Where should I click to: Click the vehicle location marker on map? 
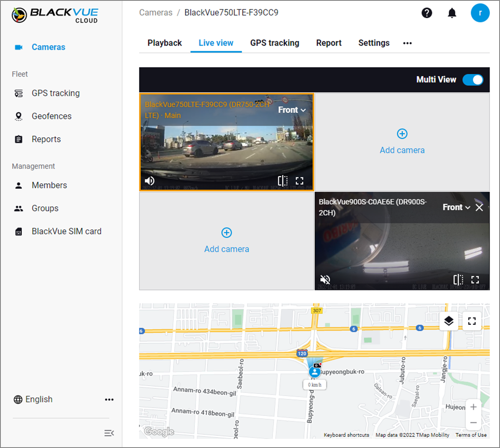tap(315, 372)
